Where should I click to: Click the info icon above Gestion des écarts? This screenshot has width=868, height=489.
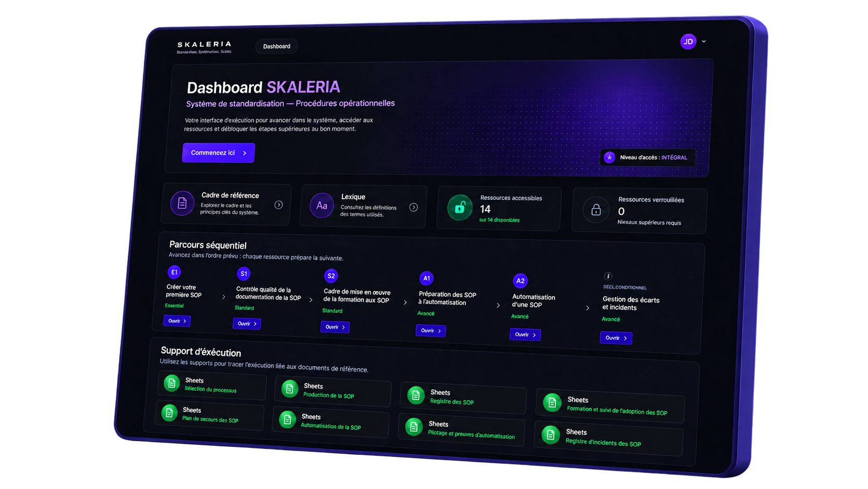point(608,276)
